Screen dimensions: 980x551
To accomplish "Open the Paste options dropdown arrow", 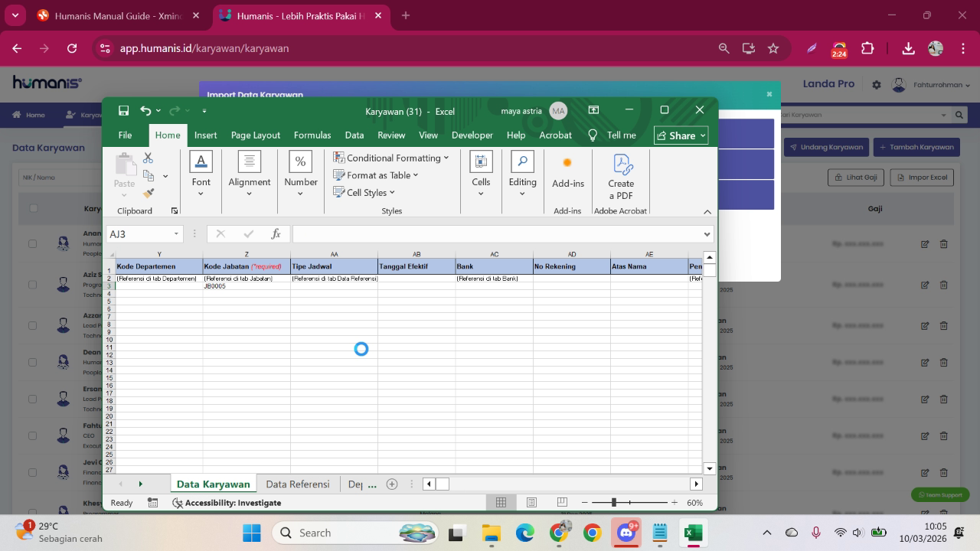I will coord(124,194).
